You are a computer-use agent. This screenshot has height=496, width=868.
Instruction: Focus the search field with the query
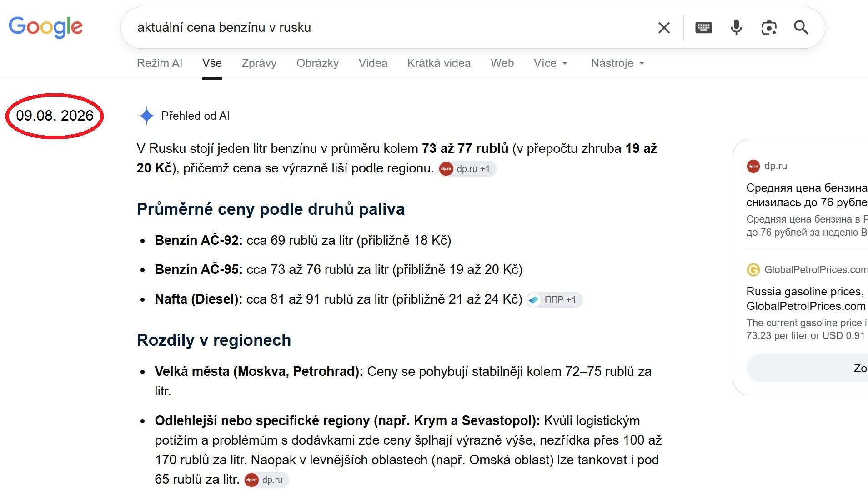(391, 28)
